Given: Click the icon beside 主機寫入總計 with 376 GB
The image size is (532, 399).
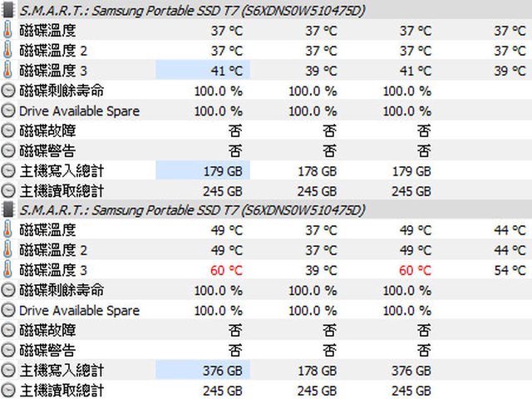Looking at the screenshot, I should (8, 370).
